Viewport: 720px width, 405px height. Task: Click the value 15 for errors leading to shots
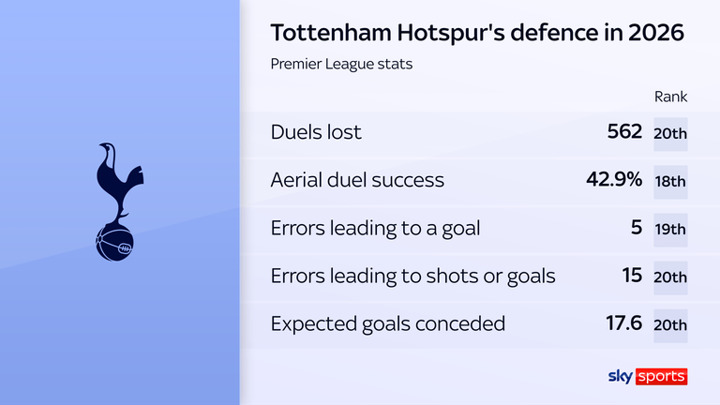click(631, 276)
